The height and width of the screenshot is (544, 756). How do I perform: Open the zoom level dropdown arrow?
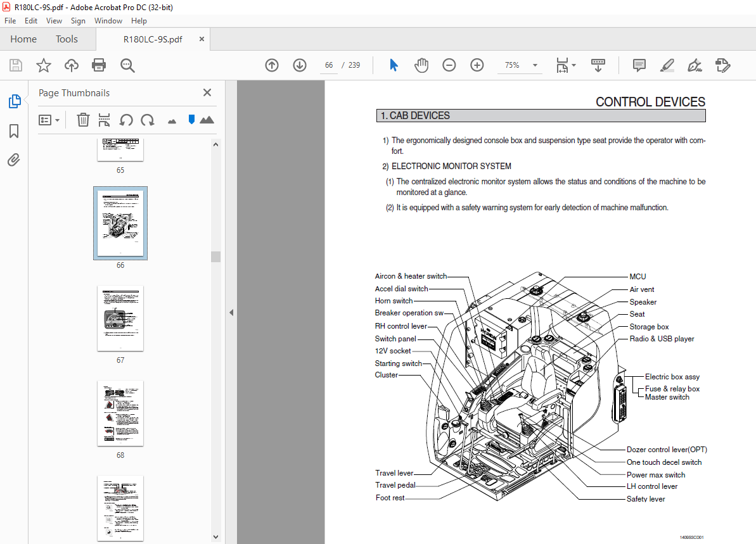[535, 65]
